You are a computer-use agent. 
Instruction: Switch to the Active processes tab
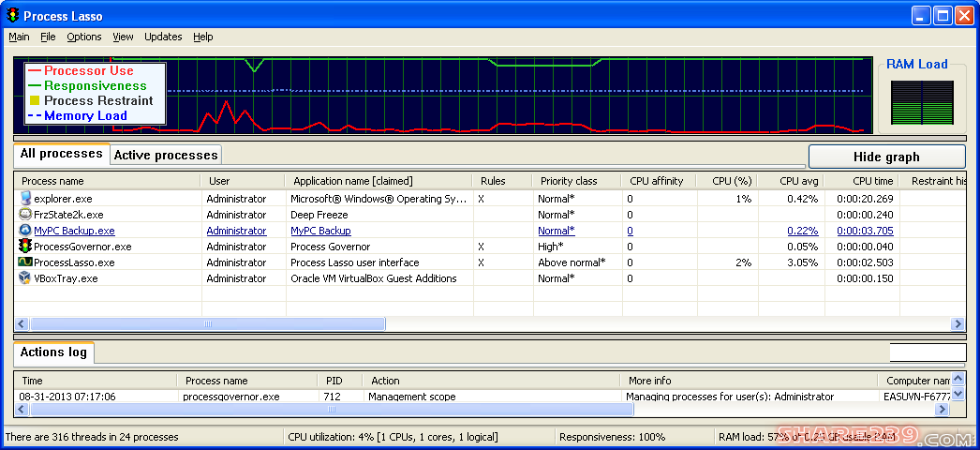pos(166,155)
